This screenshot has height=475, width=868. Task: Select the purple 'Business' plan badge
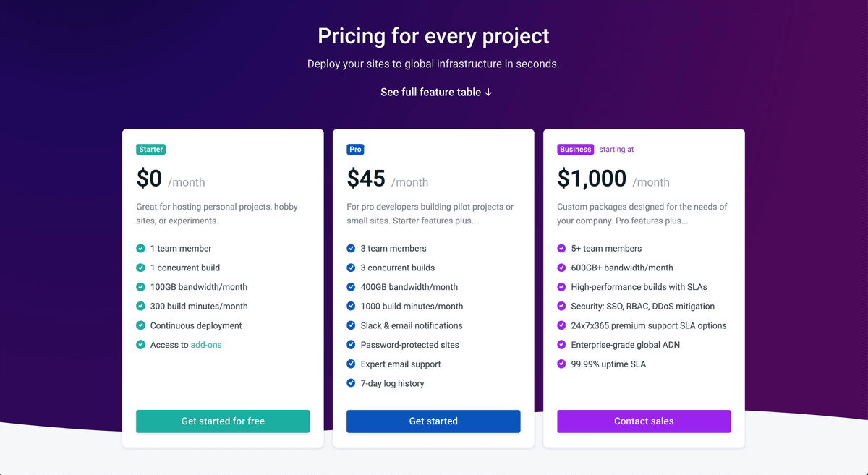point(576,150)
